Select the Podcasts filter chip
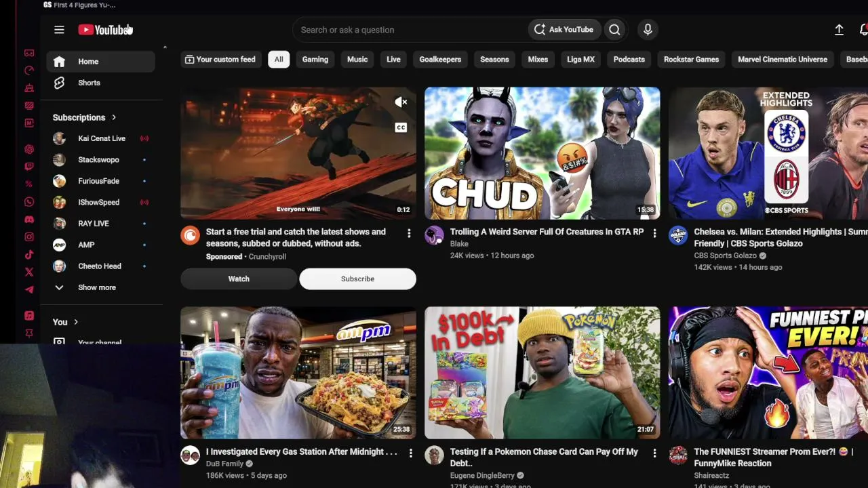 tap(629, 60)
